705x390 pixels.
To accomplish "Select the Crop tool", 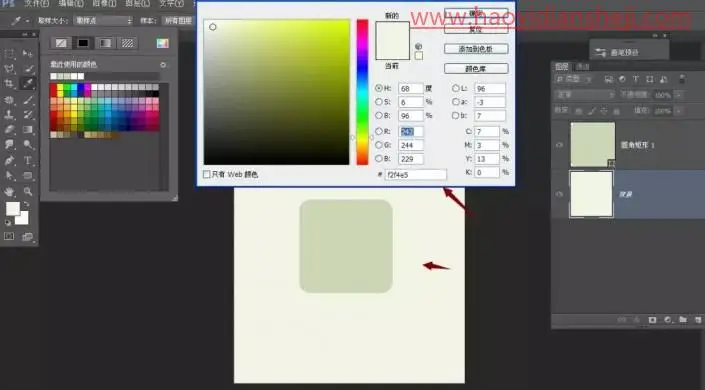I will point(9,83).
